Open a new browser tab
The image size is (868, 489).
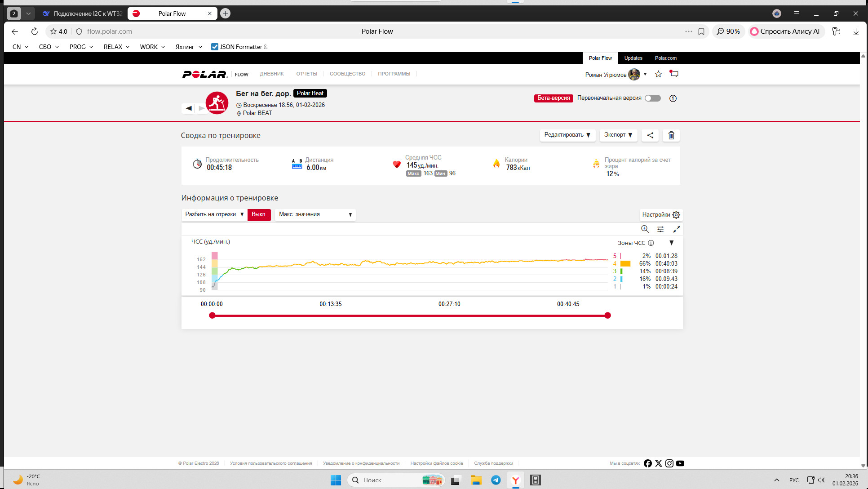(x=226, y=13)
